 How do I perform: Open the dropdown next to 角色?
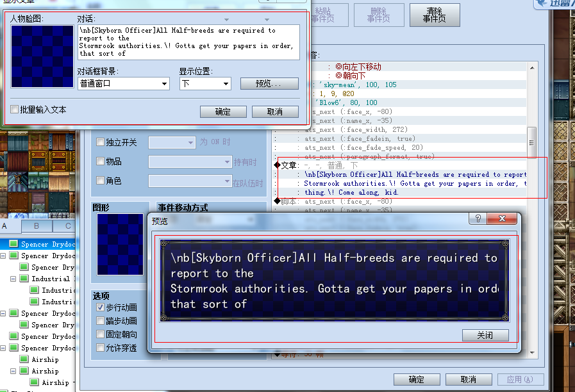pos(190,181)
